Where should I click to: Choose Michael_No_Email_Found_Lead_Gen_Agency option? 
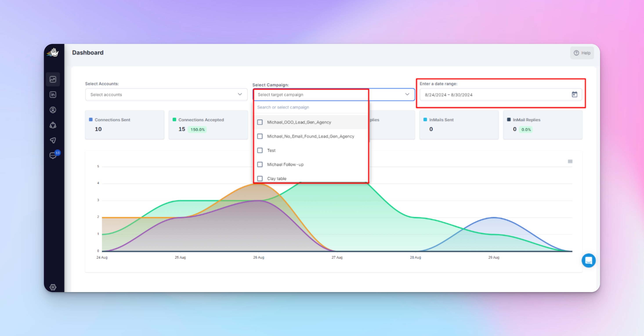click(x=311, y=137)
